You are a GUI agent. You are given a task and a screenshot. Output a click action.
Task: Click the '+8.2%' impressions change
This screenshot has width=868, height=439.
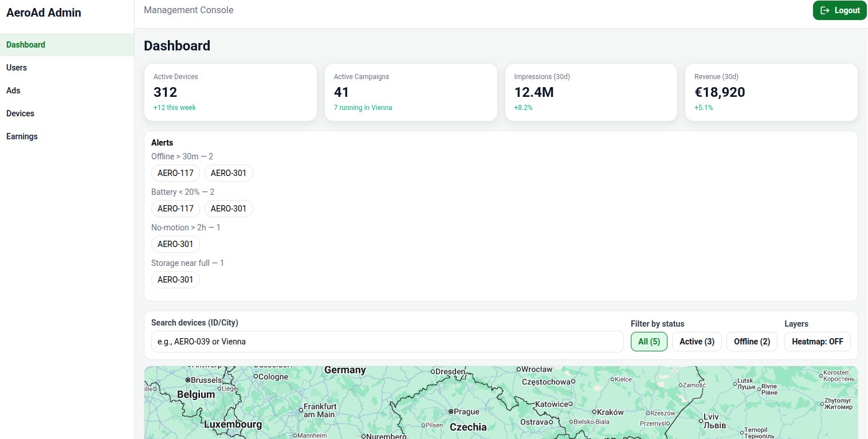point(523,108)
